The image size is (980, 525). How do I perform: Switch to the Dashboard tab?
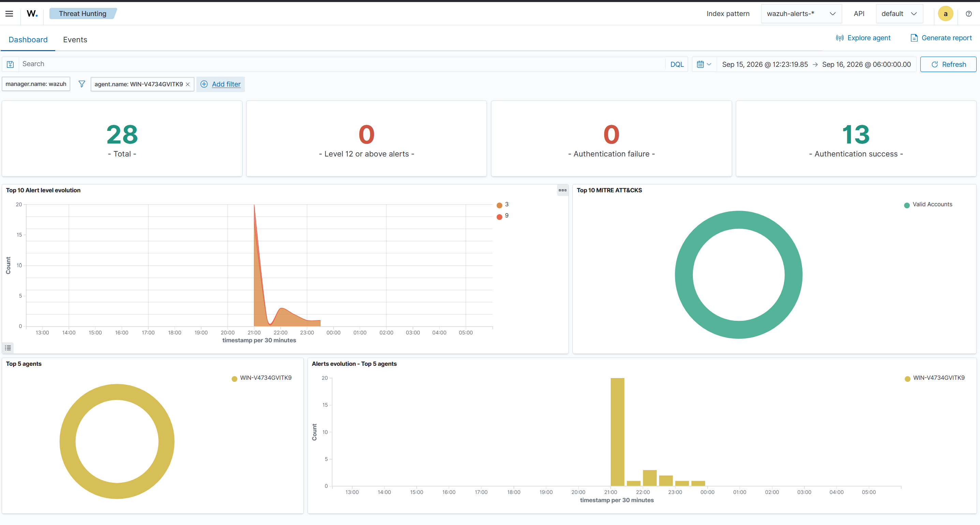pos(28,40)
